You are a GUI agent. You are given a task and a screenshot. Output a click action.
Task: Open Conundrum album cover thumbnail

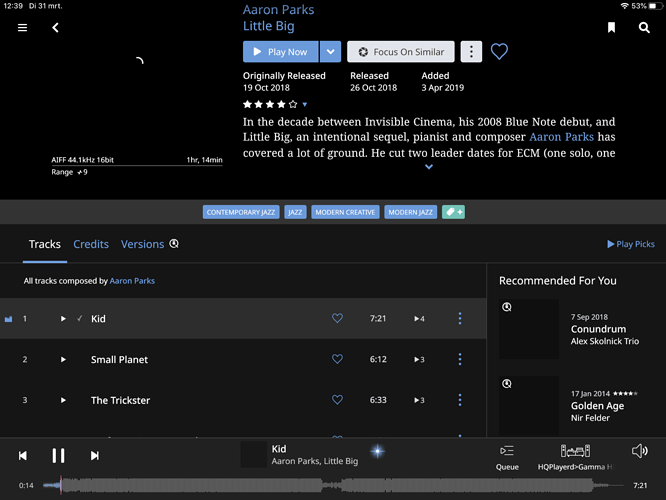(x=529, y=329)
